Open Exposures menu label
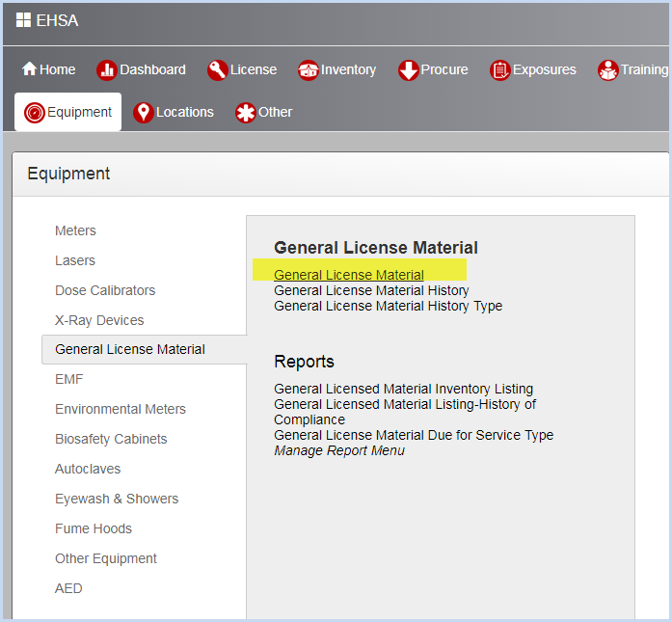The image size is (672, 622). pos(545,69)
